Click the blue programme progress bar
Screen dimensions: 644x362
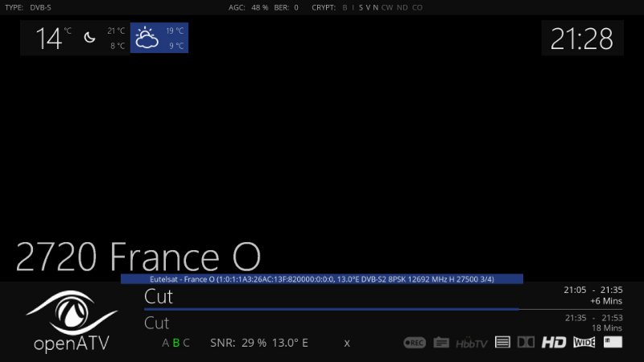[x=330, y=310]
